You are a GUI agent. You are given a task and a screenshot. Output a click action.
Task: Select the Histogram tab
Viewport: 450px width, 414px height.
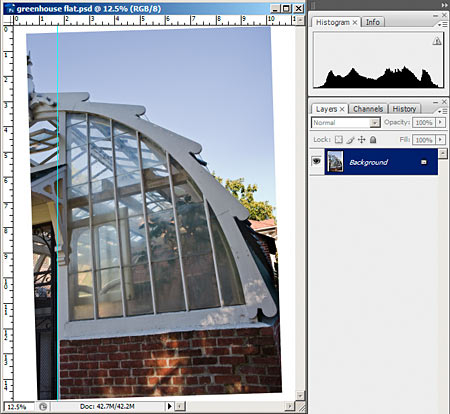[332, 22]
